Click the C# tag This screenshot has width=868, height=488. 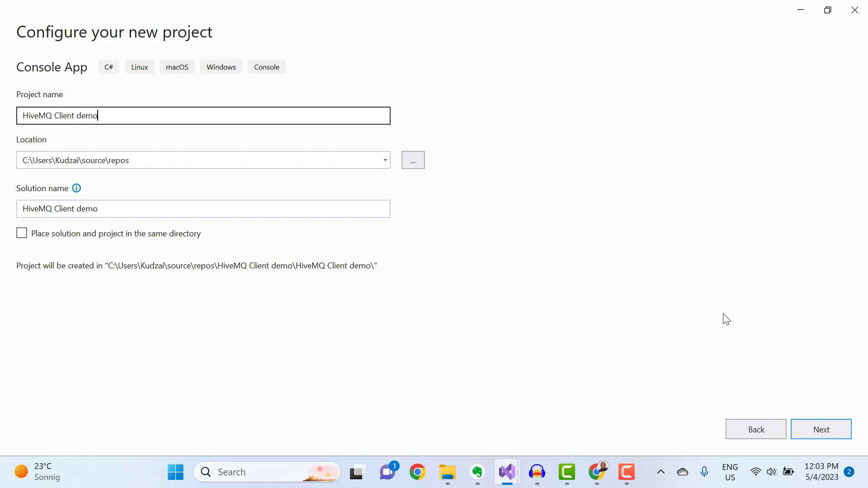point(108,67)
